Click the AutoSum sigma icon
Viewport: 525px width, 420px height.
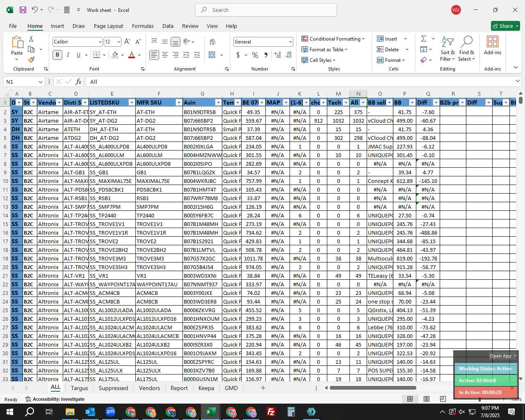424,39
